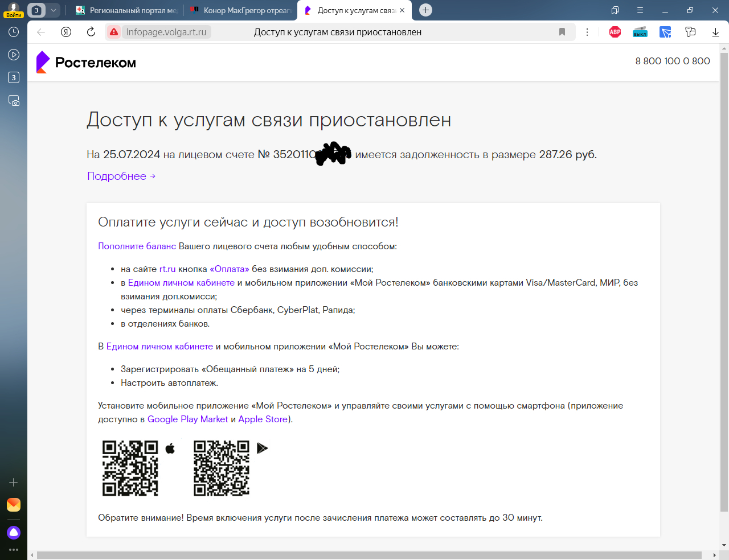Click the debt amount 287.26 руб.
Viewport: 729px width, 560px height.
click(568, 154)
